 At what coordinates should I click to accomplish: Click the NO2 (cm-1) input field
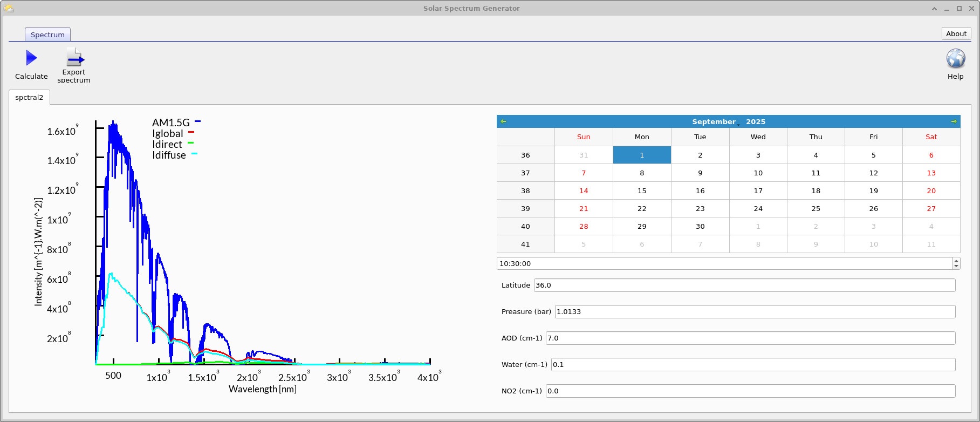[750, 391]
